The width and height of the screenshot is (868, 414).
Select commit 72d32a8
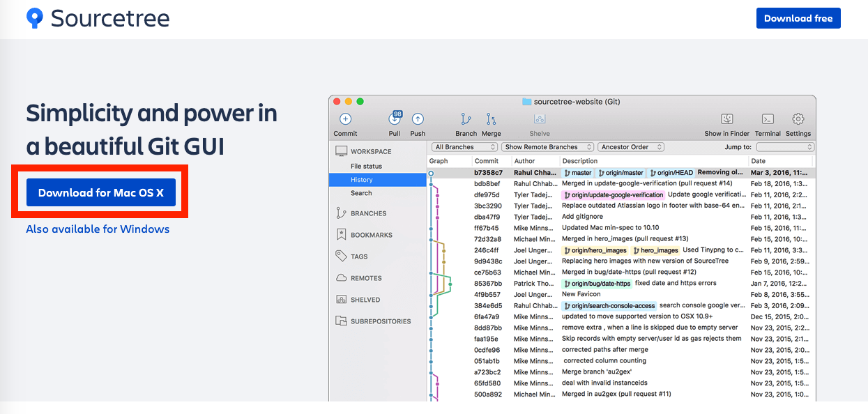tap(621, 239)
